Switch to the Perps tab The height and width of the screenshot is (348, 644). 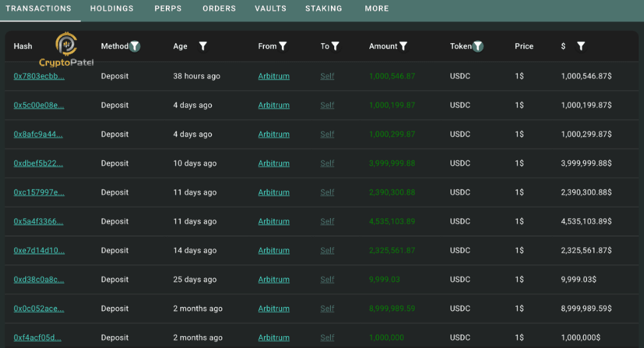pos(168,9)
